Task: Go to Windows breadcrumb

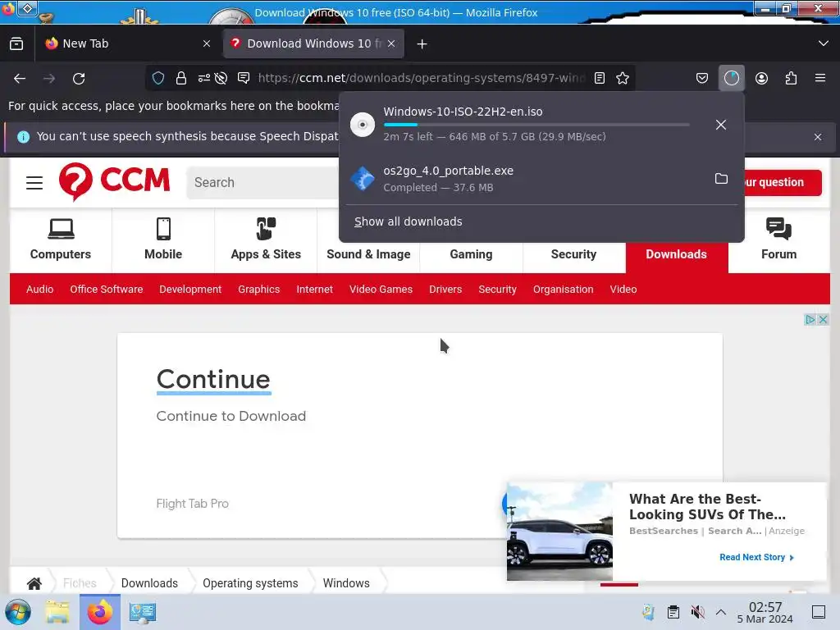Action: [346, 583]
